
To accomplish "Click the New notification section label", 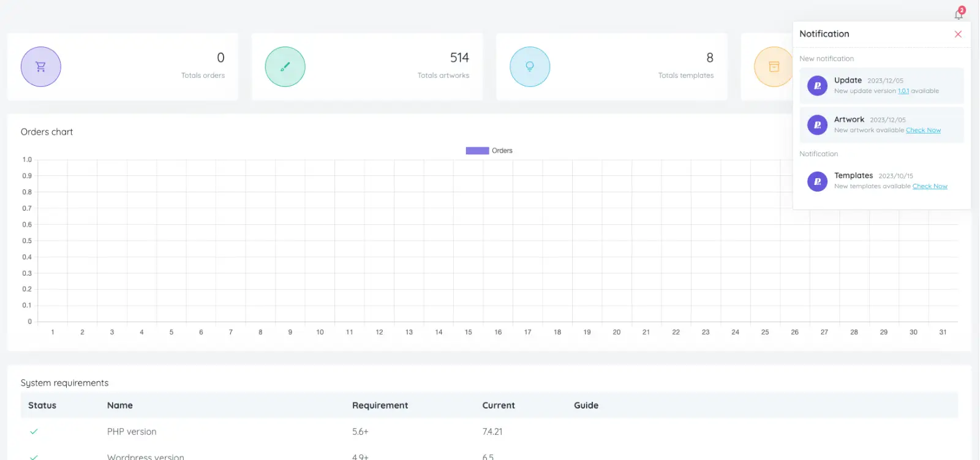I will pos(826,59).
